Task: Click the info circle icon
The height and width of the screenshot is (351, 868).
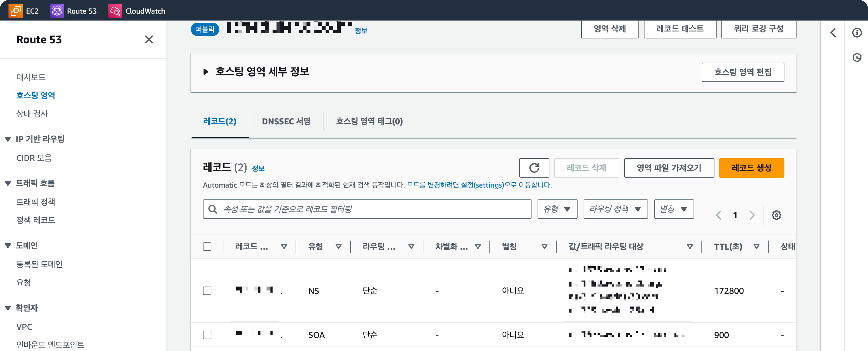Action: (856, 33)
